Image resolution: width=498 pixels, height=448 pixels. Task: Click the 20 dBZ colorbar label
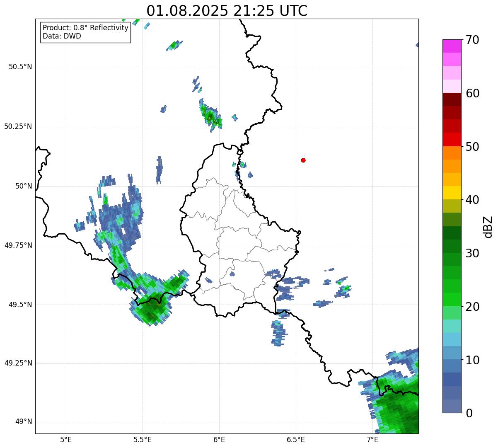pos(472,307)
